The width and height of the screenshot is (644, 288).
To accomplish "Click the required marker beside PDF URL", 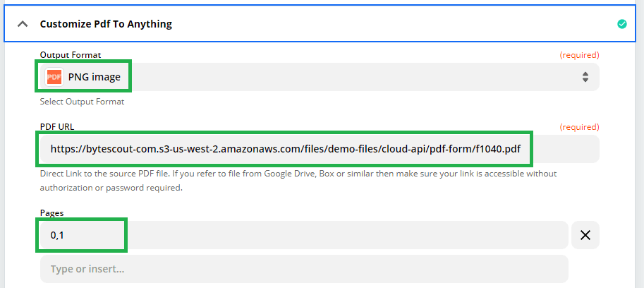I will (579, 127).
